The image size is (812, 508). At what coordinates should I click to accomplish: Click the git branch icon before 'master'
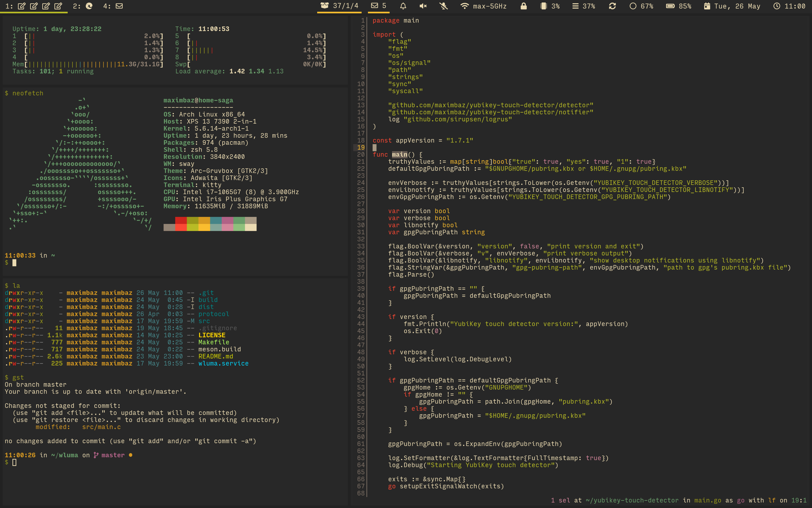(x=96, y=455)
